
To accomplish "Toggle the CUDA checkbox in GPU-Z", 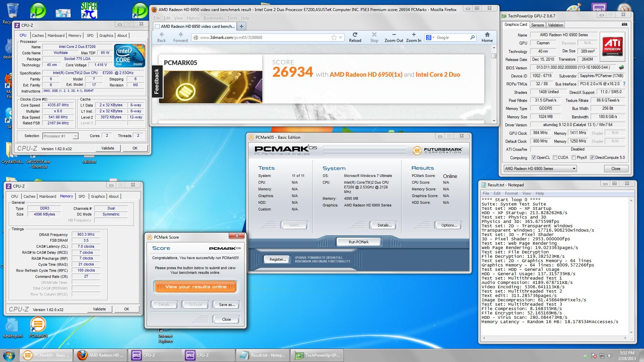I will (x=555, y=158).
